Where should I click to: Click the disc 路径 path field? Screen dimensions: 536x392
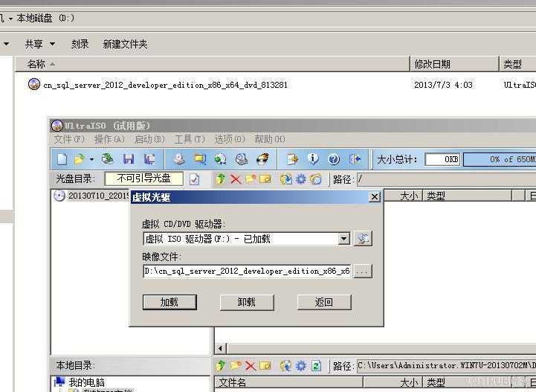tap(446, 179)
